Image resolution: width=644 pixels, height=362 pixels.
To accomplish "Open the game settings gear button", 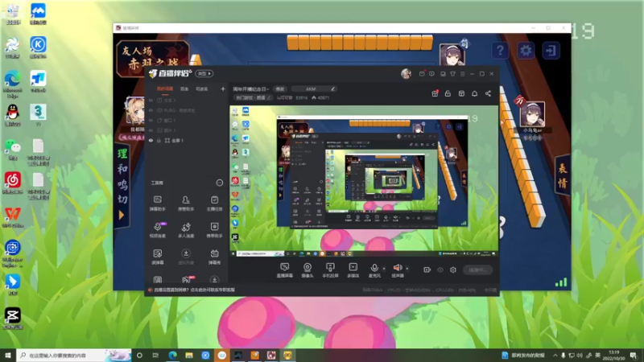I will tap(526, 51).
